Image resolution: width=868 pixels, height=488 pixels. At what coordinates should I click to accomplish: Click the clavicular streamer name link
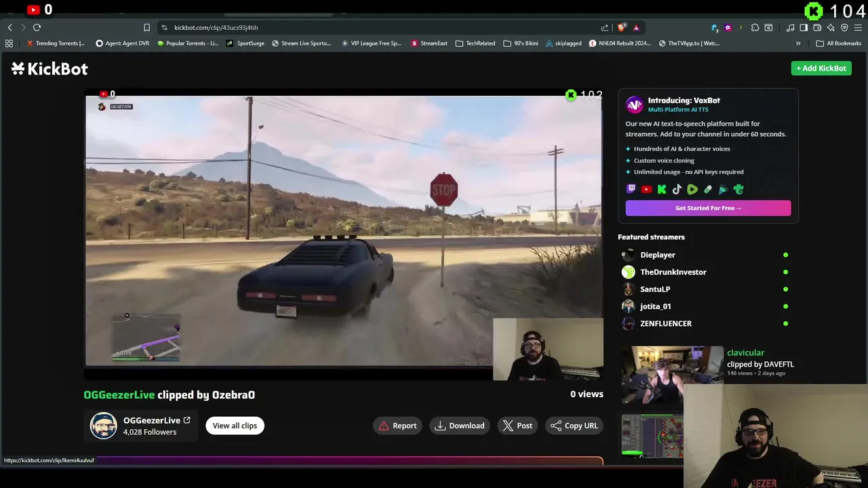click(745, 352)
